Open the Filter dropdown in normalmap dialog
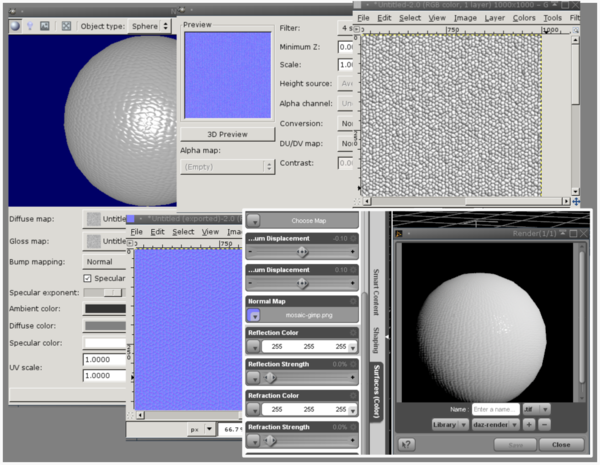The width and height of the screenshot is (600, 465). [345, 28]
